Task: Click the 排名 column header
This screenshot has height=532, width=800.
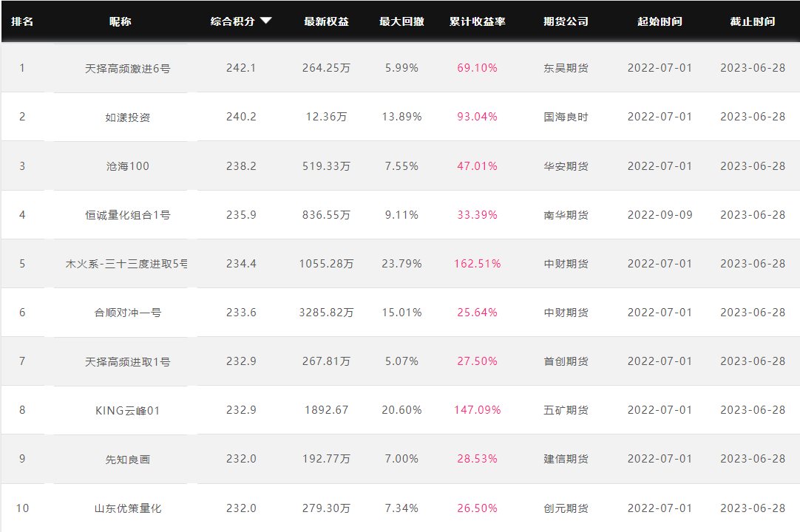Action: tap(22, 21)
